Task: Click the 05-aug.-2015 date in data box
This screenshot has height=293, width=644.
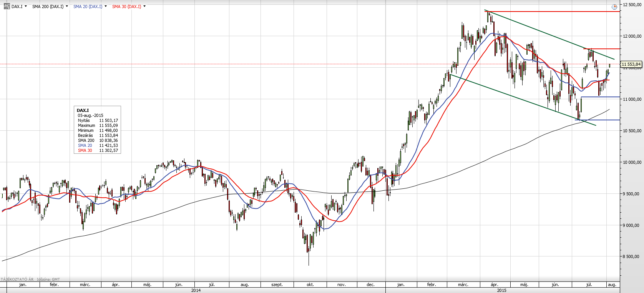Action: coord(90,115)
